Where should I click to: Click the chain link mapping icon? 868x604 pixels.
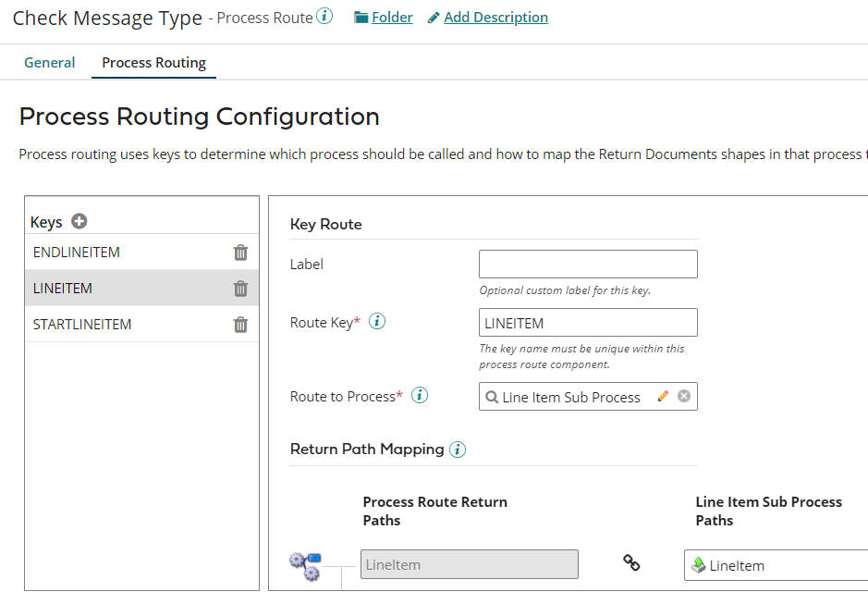631,562
